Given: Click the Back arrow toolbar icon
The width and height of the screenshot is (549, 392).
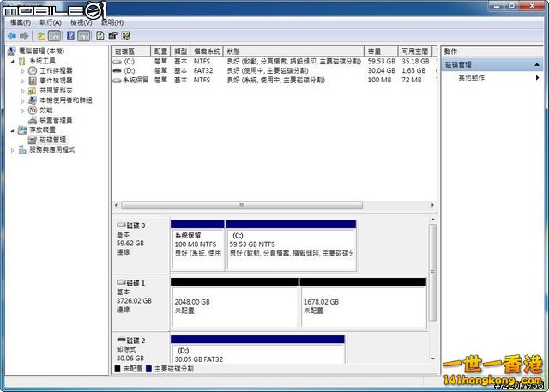Looking at the screenshot, I should (11, 36).
